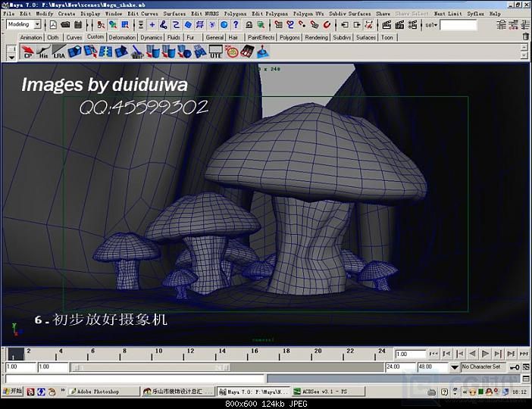Toggle the handles selection mask (plus icon)

(x=152, y=25)
